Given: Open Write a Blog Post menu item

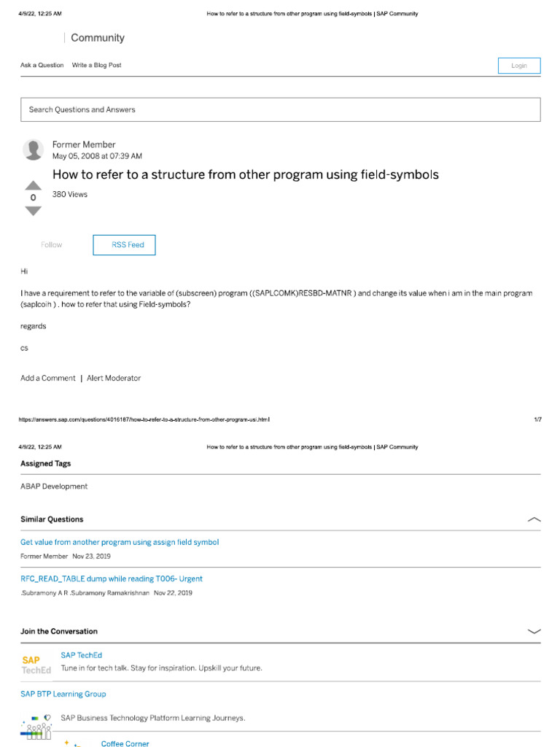Looking at the screenshot, I should (x=96, y=66).
